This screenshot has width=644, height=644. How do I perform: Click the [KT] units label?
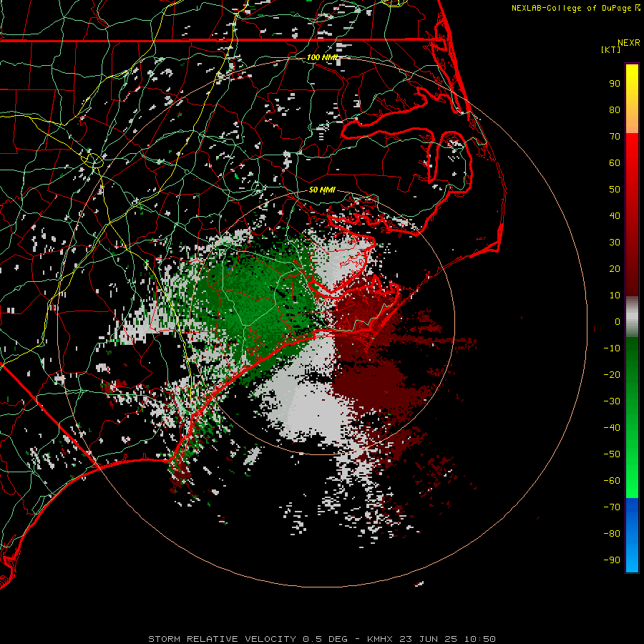[x=610, y=49]
